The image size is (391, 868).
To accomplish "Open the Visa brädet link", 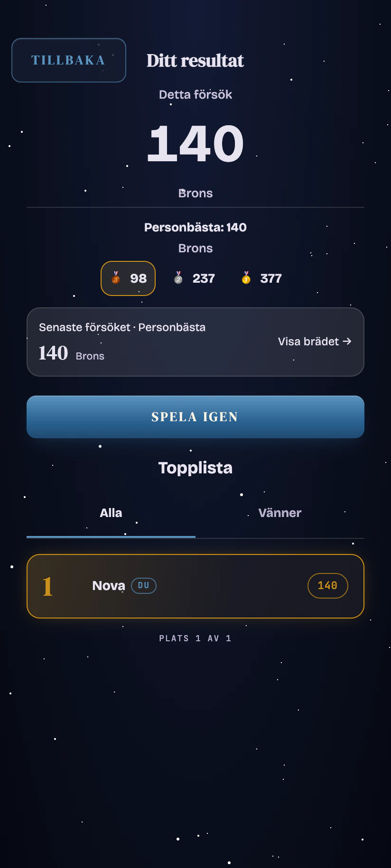I will (315, 342).
